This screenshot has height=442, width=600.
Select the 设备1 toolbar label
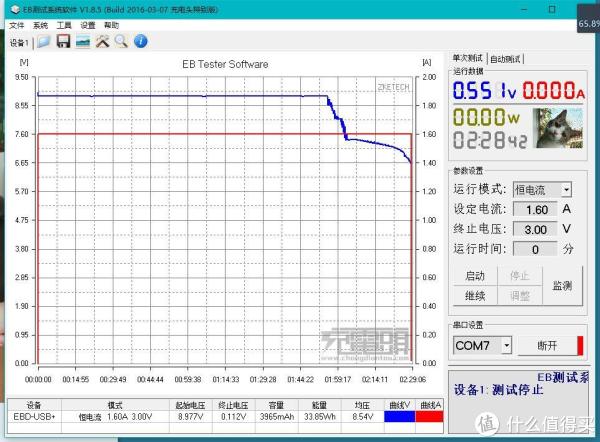(x=19, y=43)
